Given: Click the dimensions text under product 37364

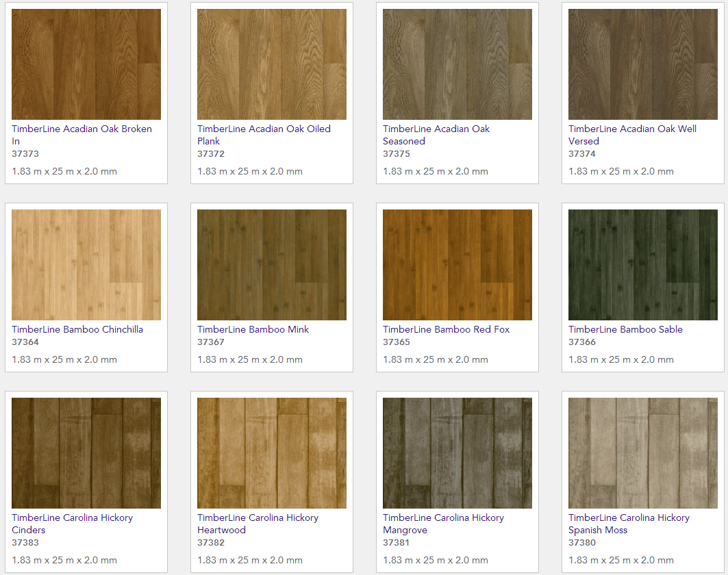Looking at the screenshot, I should [64, 359].
